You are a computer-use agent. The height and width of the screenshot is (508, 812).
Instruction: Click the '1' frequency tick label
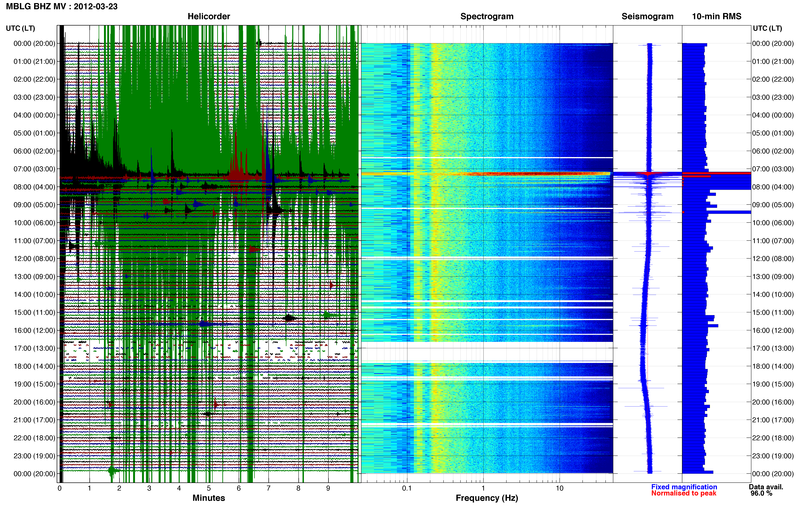coord(483,488)
